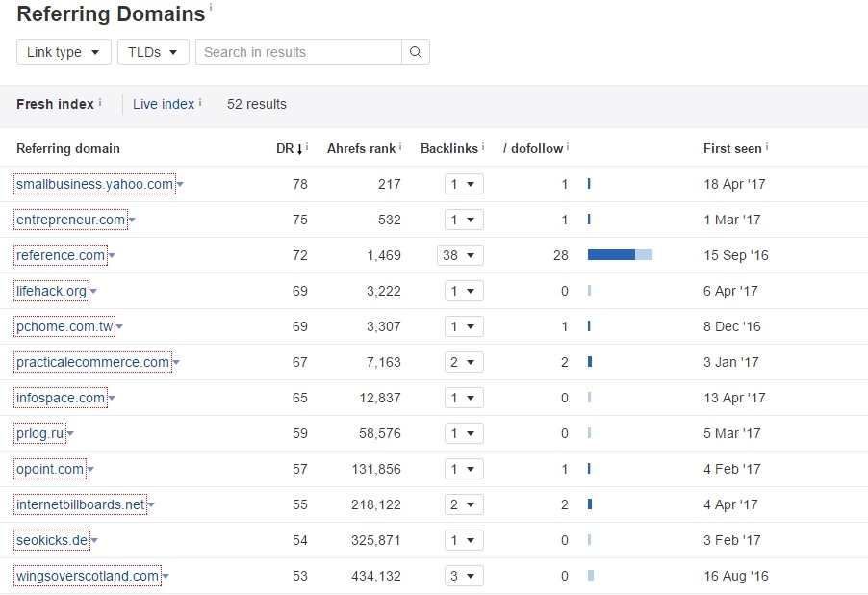
Task: Focus the Search in results field
Action: (x=298, y=52)
